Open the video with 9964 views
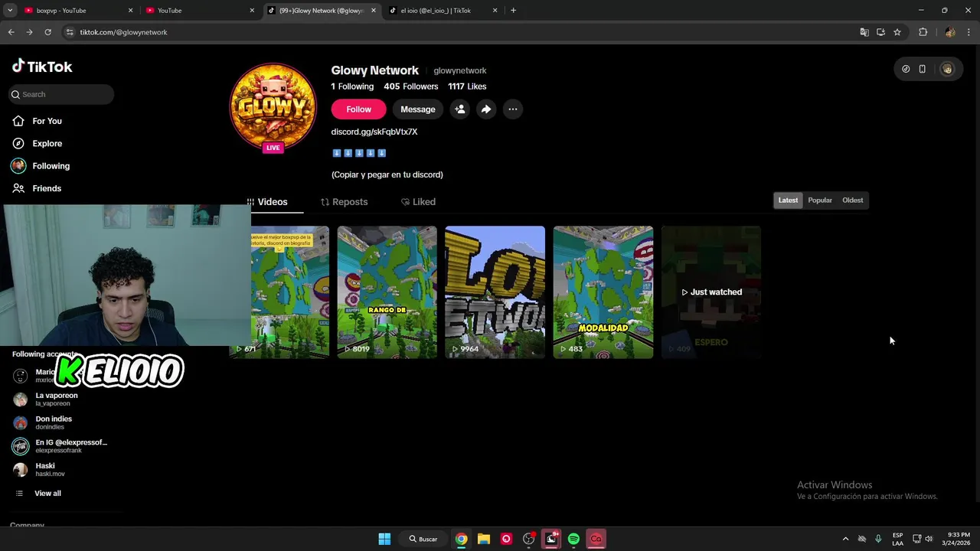This screenshot has height=551, width=980. 495,292
